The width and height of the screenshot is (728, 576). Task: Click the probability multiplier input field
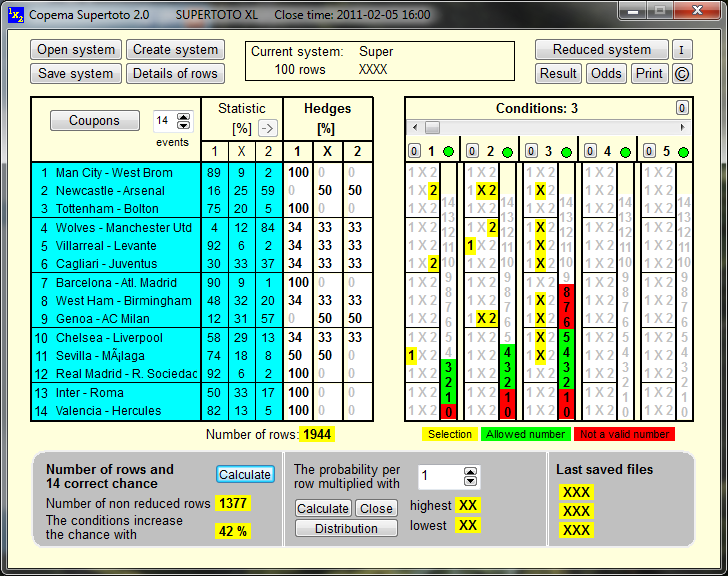(x=441, y=476)
